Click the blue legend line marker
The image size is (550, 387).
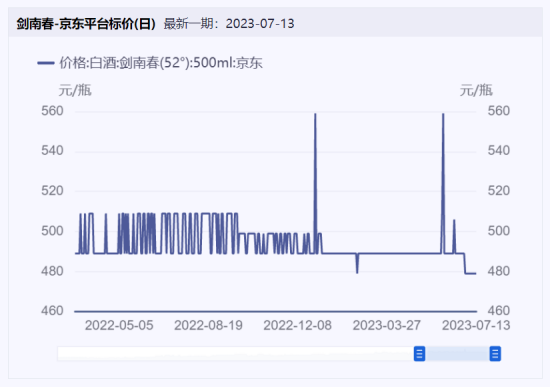[x=46, y=63]
